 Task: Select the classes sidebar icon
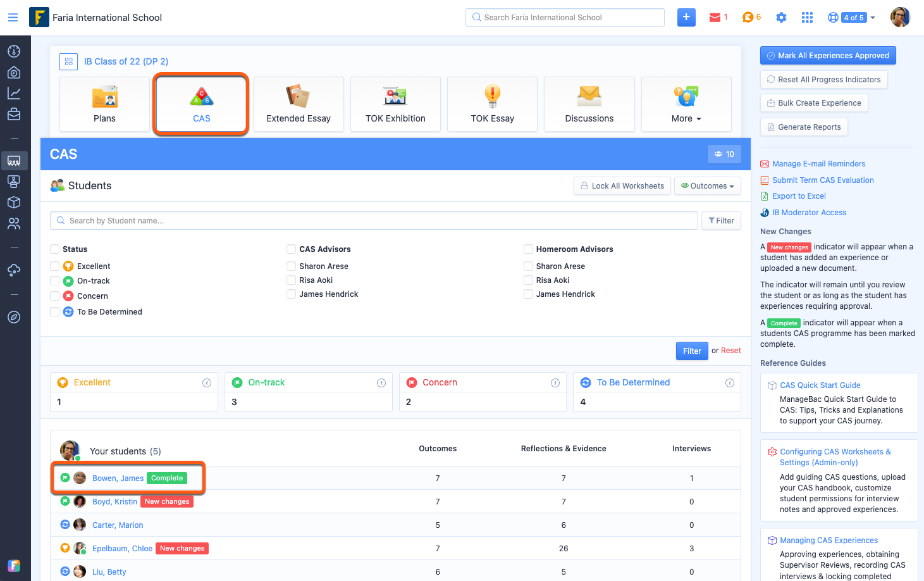click(x=14, y=161)
